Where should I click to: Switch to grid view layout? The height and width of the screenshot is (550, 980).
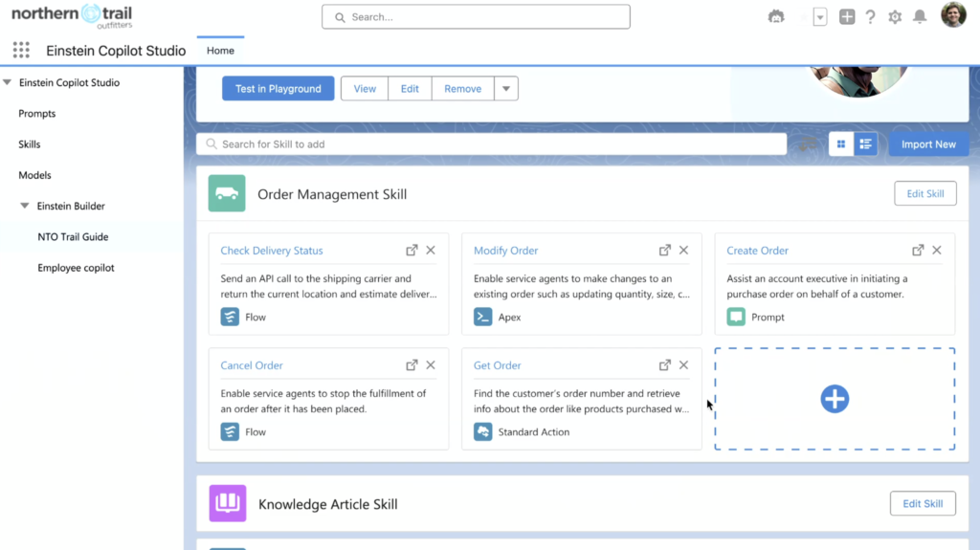[840, 144]
